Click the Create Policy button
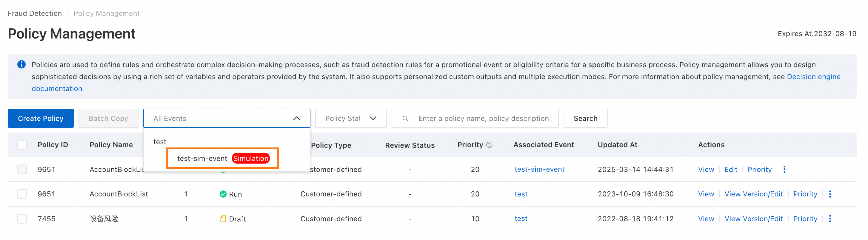This screenshot has width=868, height=240. pos(41,118)
